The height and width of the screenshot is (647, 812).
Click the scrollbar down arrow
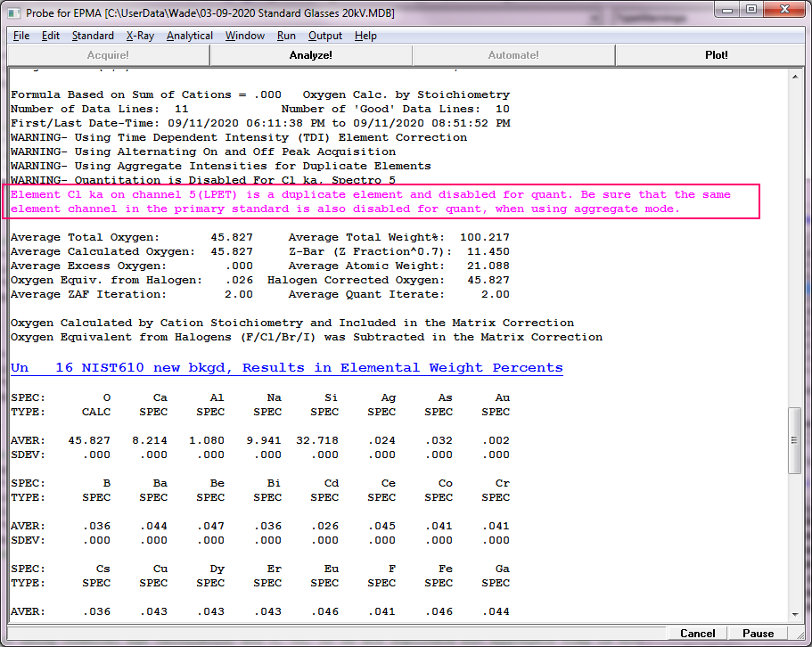coord(795,614)
